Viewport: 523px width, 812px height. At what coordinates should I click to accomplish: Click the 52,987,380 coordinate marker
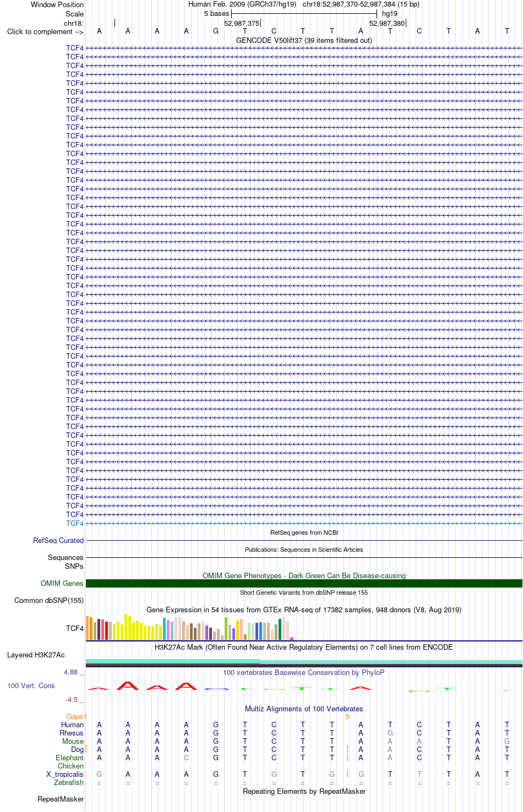coord(387,24)
